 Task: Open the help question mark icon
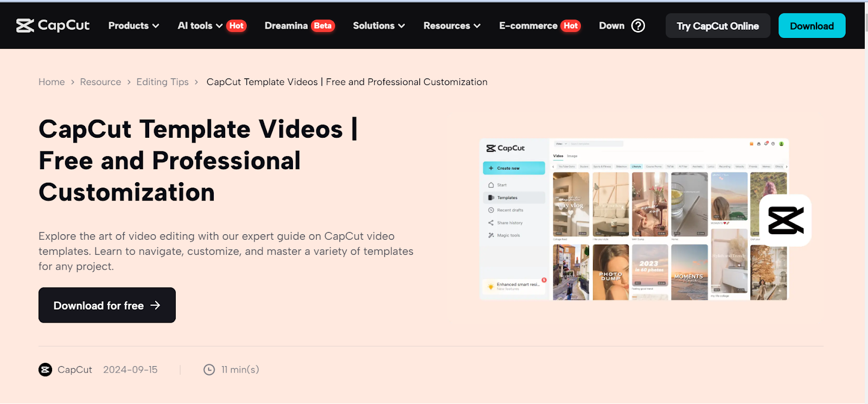point(639,25)
